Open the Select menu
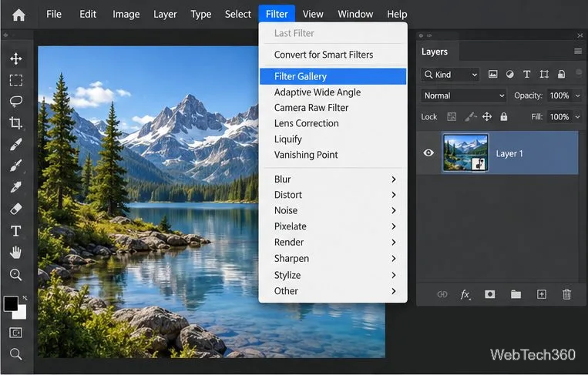The image size is (588, 375). (x=238, y=14)
